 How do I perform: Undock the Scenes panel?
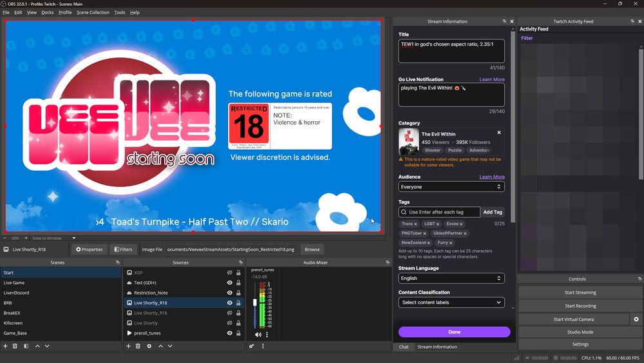tap(117, 262)
